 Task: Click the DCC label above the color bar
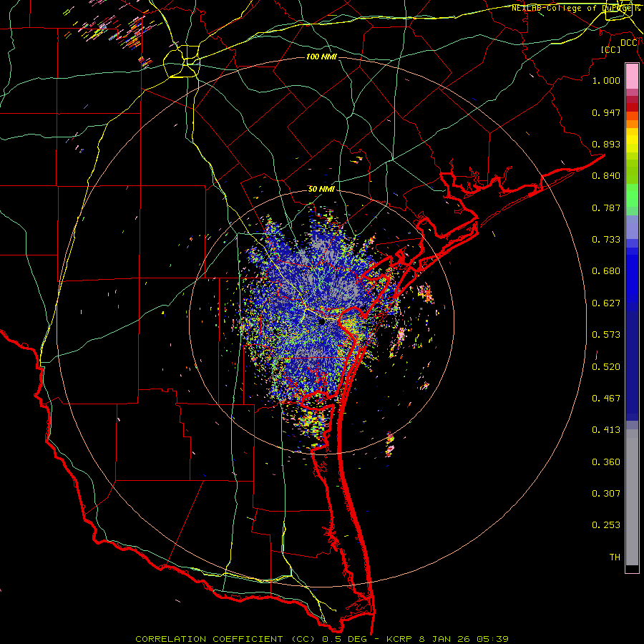tap(629, 43)
